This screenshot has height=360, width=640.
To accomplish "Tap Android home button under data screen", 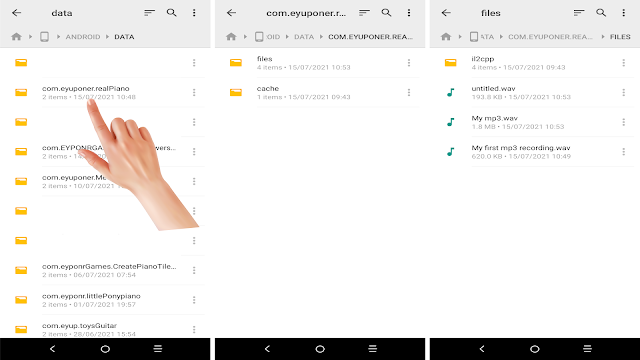I will (x=105, y=349).
